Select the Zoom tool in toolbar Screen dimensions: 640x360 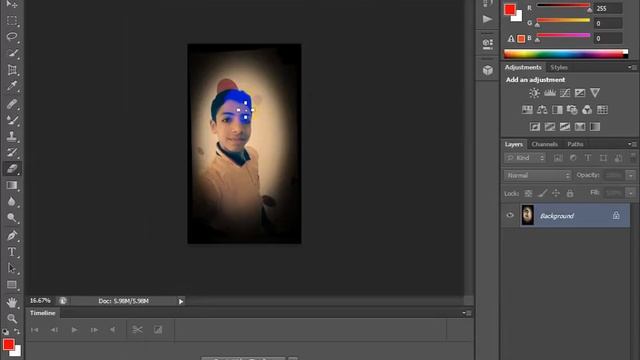click(x=12, y=318)
